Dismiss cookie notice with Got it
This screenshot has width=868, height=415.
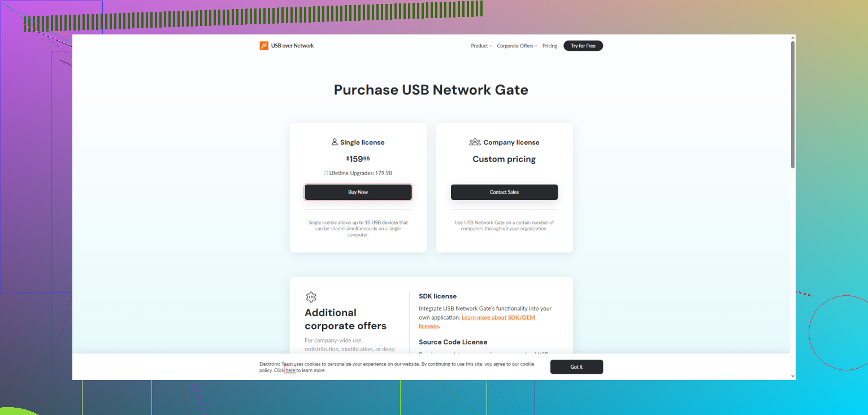pos(576,366)
